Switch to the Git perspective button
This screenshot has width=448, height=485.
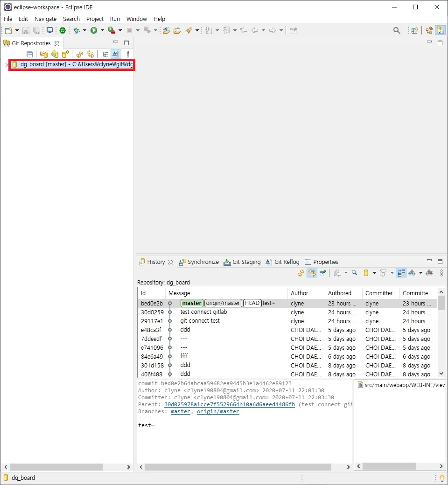coord(440,30)
